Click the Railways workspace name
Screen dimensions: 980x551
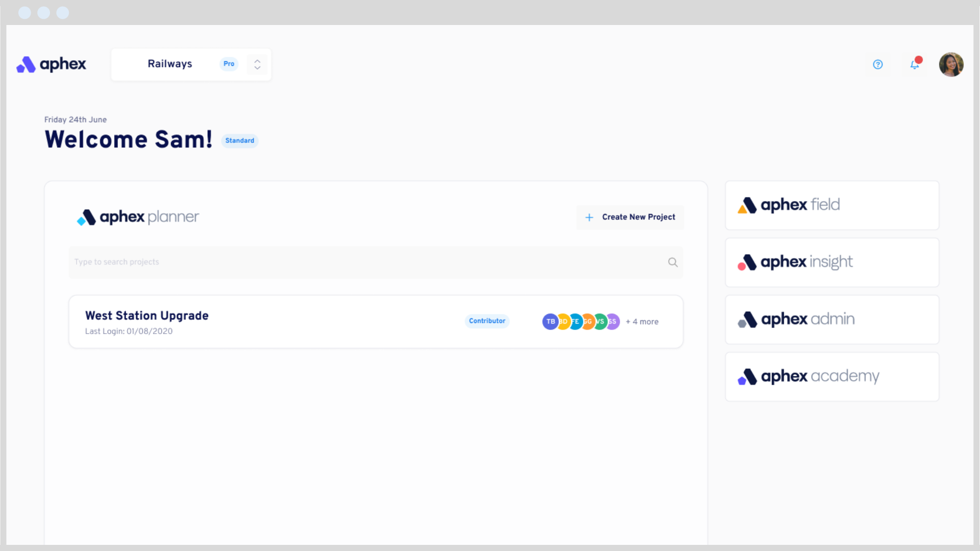click(x=170, y=64)
